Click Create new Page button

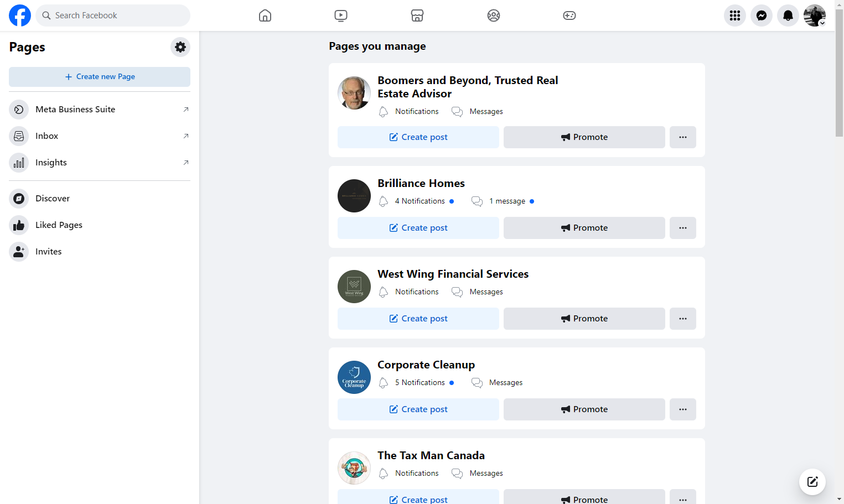[100, 77]
